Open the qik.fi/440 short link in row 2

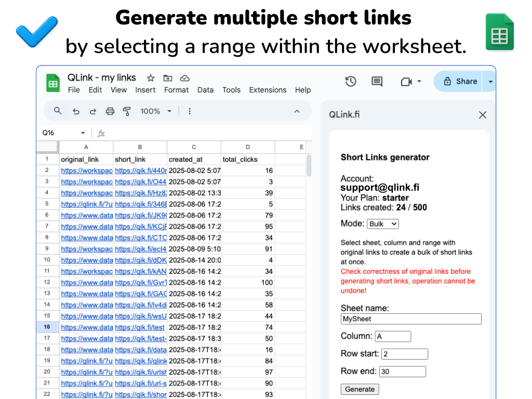tap(141, 170)
